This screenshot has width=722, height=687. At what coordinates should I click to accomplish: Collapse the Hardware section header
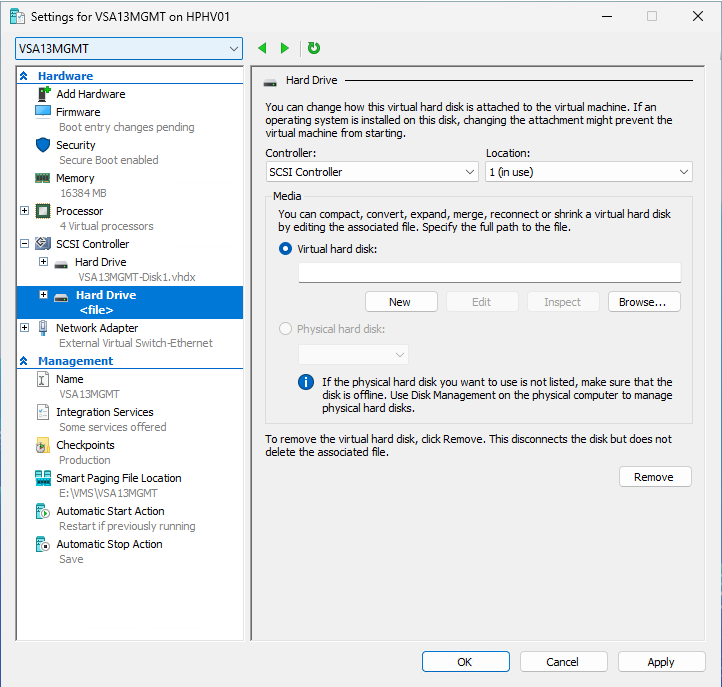(x=24, y=76)
